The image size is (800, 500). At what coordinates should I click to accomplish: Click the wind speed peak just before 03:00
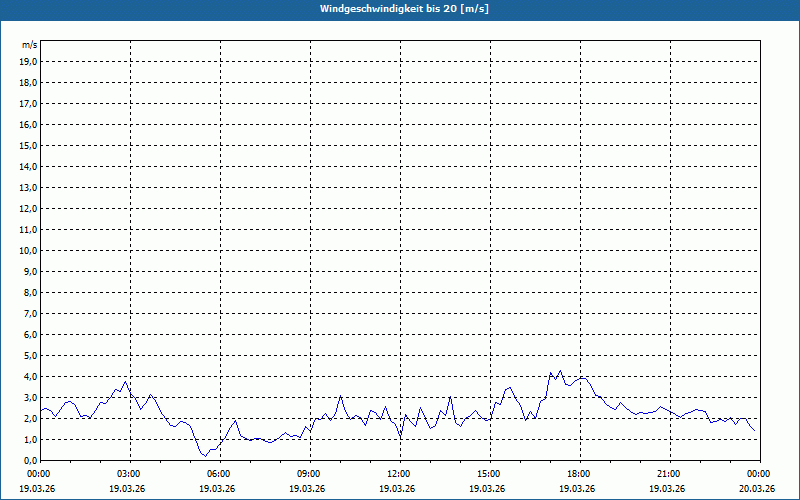tap(126, 381)
